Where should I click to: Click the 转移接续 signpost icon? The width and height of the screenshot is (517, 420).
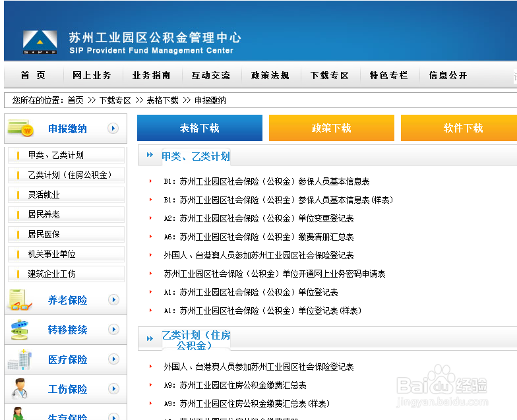[x=20, y=330]
